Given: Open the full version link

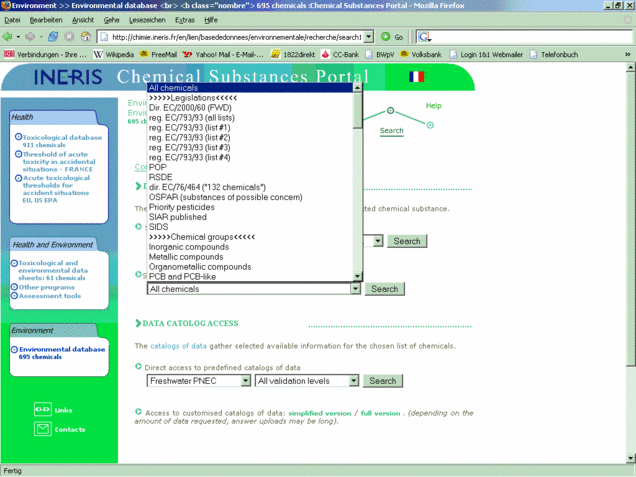Looking at the screenshot, I should (380, 413).
